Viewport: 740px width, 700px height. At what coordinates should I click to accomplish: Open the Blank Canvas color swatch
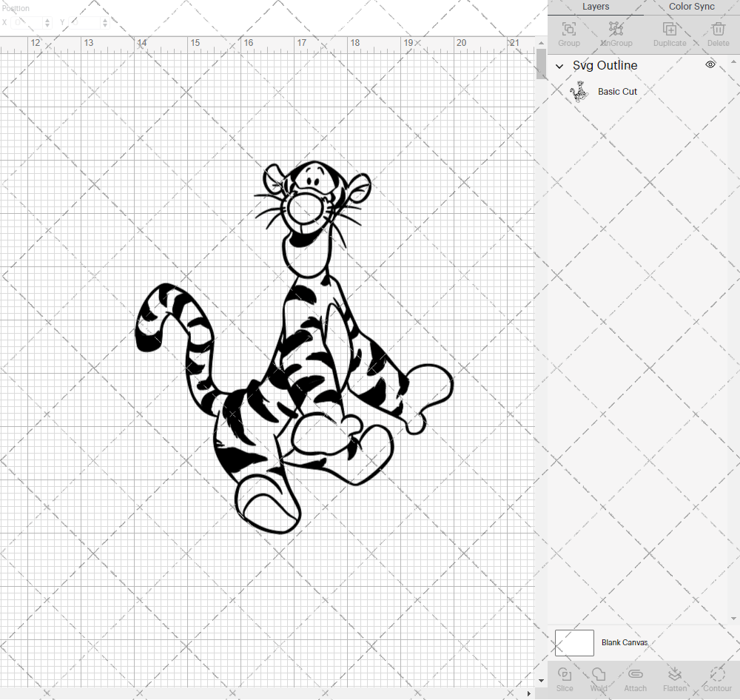click(574, 642)
